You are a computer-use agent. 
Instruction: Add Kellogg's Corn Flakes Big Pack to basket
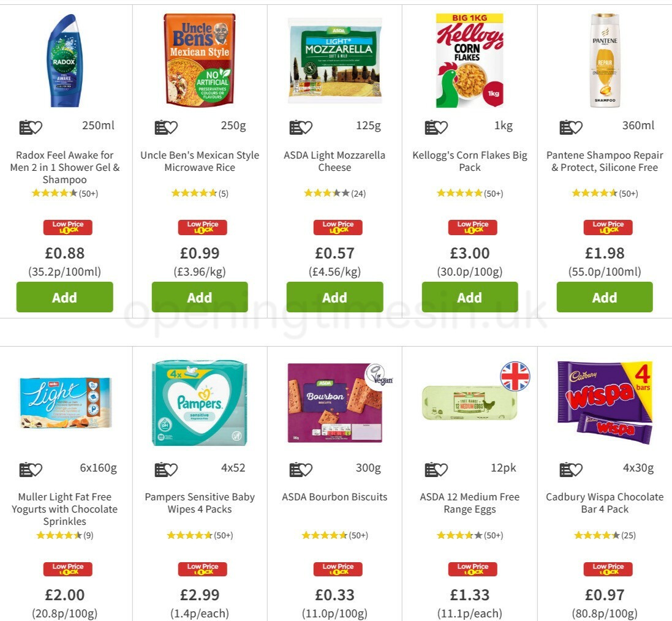(x=469, y=297)
